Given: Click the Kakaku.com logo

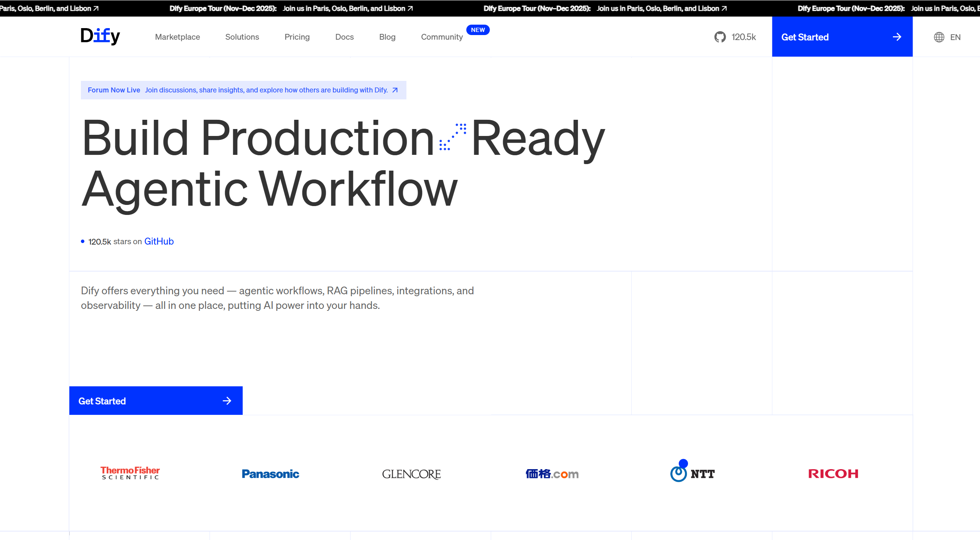Looking at the screenshot, I should coord(552,474).
